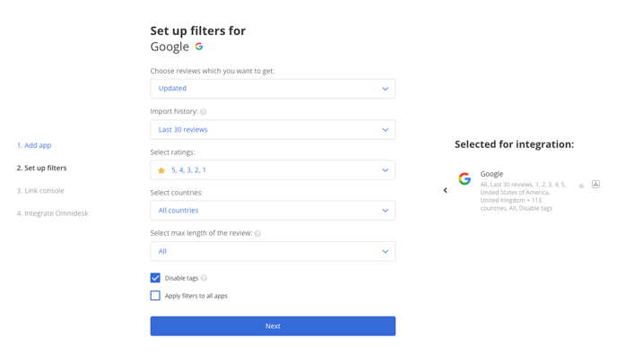Click the help icon beside max length label
Image resolution: width=617 pixels, height=364 pixels.
coord(257,233)
